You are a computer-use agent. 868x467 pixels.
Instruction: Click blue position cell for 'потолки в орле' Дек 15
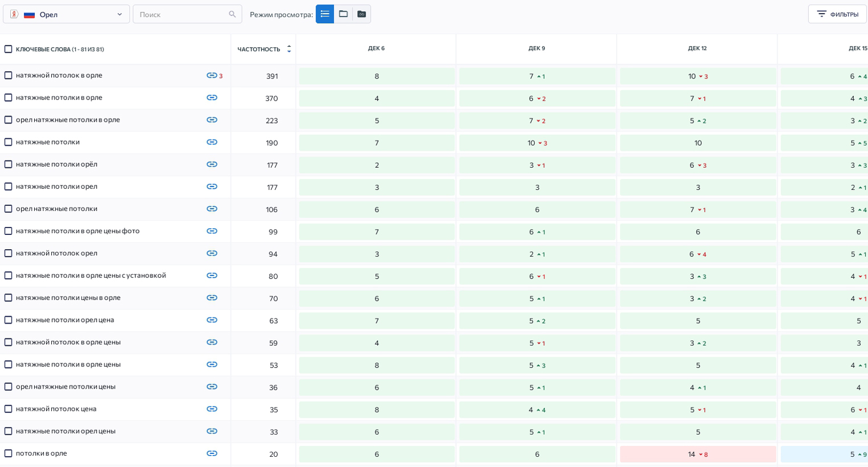[x=824, y=454]
